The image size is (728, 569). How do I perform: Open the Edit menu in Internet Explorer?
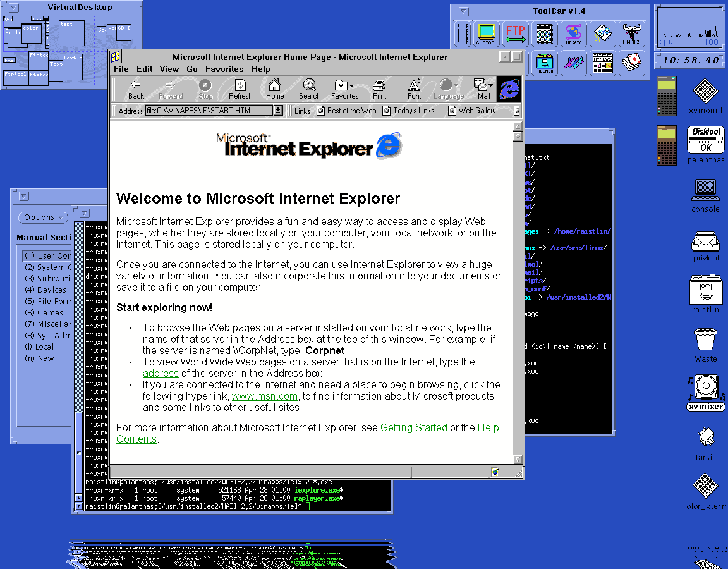[144, 69]
